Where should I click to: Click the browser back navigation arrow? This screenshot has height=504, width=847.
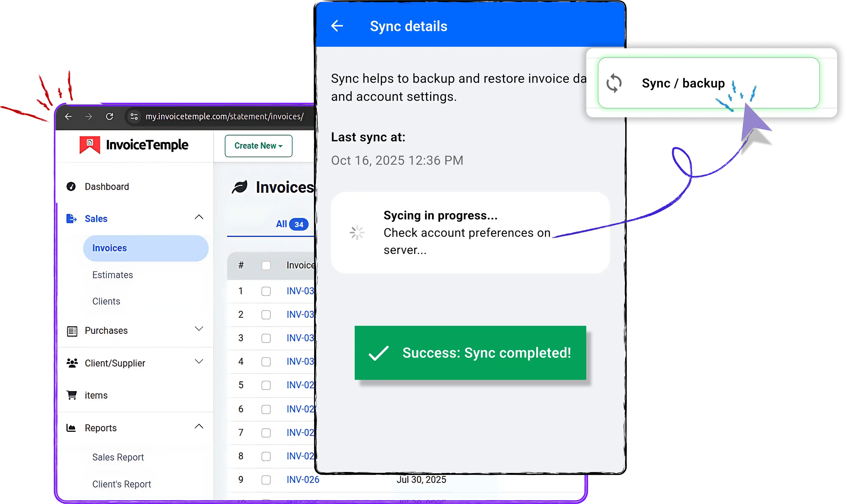click(x=68, y=116)
